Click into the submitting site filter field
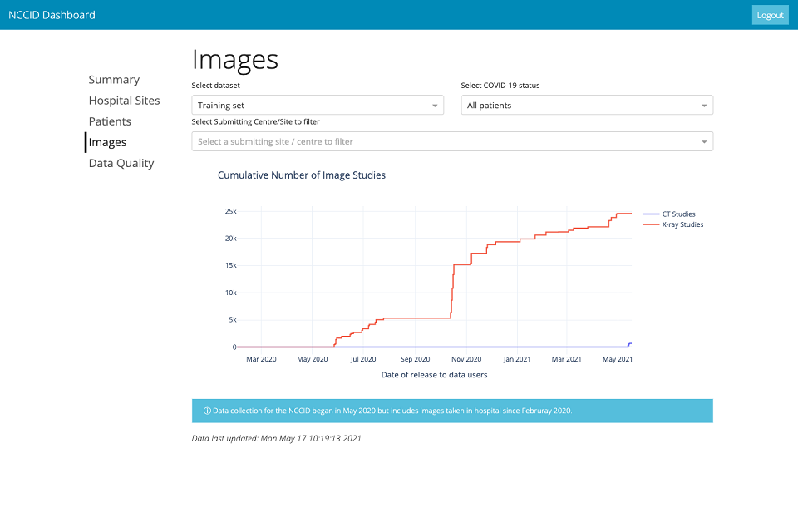This screenshot has width=798, height=532. tap(441, 141)
